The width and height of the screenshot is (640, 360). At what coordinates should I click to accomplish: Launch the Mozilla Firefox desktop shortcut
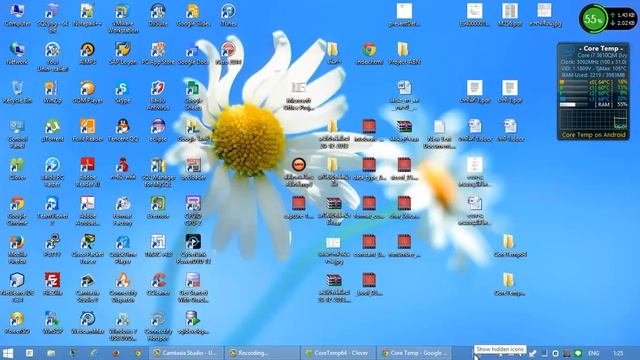pos(17,249)
